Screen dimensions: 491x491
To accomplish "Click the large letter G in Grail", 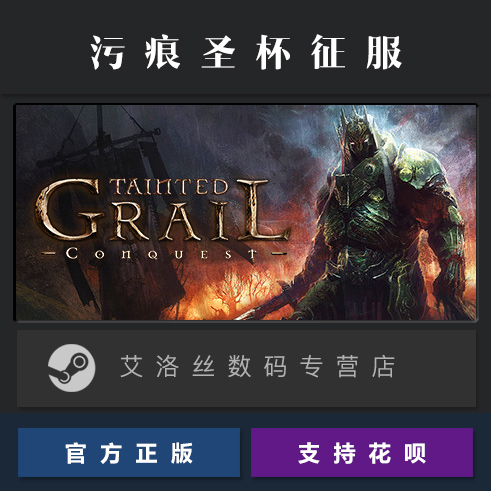I will [68, 209].
